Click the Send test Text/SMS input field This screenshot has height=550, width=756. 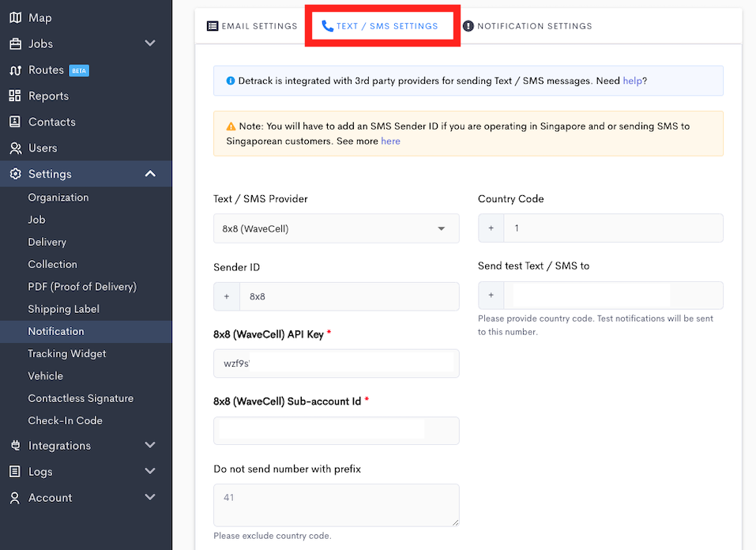(x=614, y=295)
